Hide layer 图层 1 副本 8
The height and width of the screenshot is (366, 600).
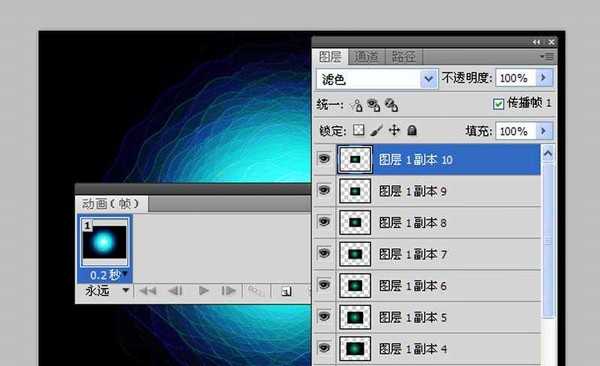tap(324, 222)
